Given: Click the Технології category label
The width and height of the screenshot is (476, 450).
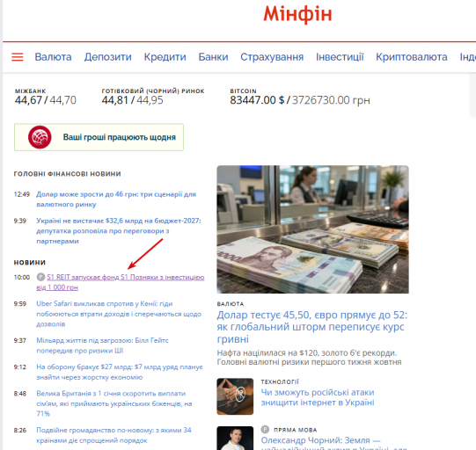Looking at the screenshot, I should 280,381.
